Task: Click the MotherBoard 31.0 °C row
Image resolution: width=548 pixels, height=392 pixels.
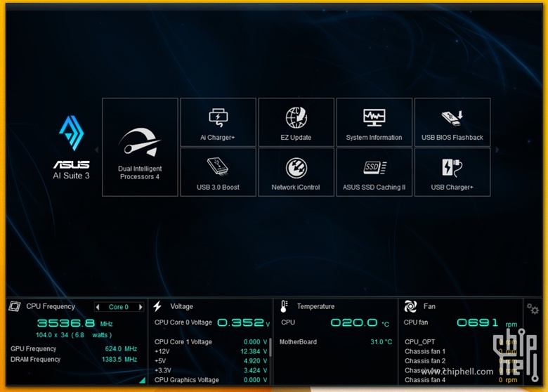Action: point(336,341)
